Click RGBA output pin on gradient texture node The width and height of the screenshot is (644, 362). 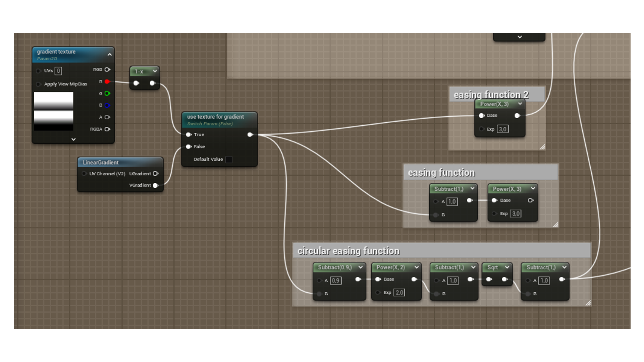(107, 129)
